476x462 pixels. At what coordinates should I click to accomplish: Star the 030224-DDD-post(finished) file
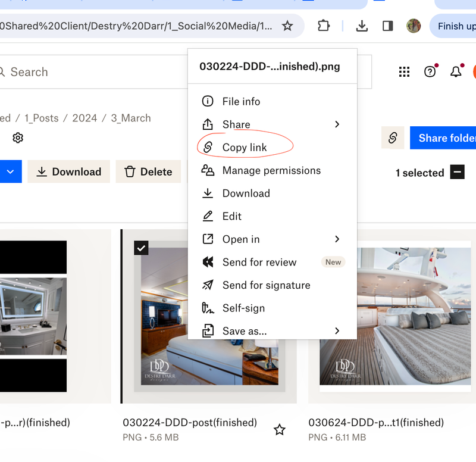280,429
